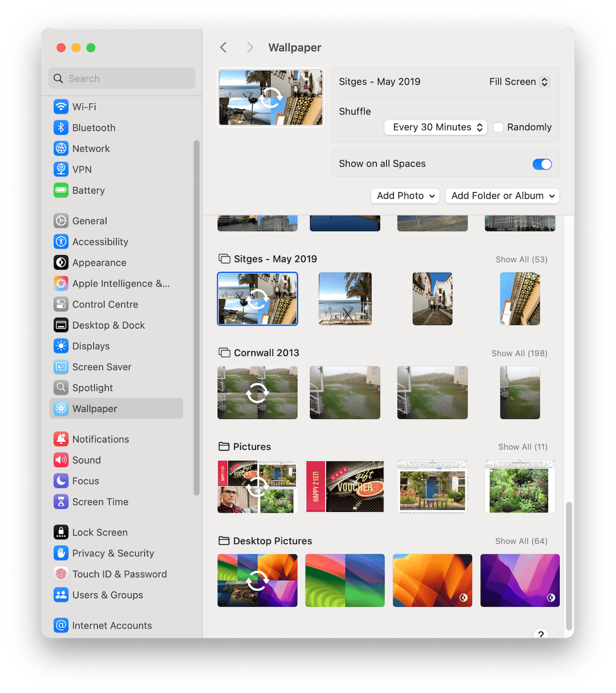The width and height of the screenshot is (616, 693).
Task: Open the Add Photo dropdown
Action: [x=405, y=196]
